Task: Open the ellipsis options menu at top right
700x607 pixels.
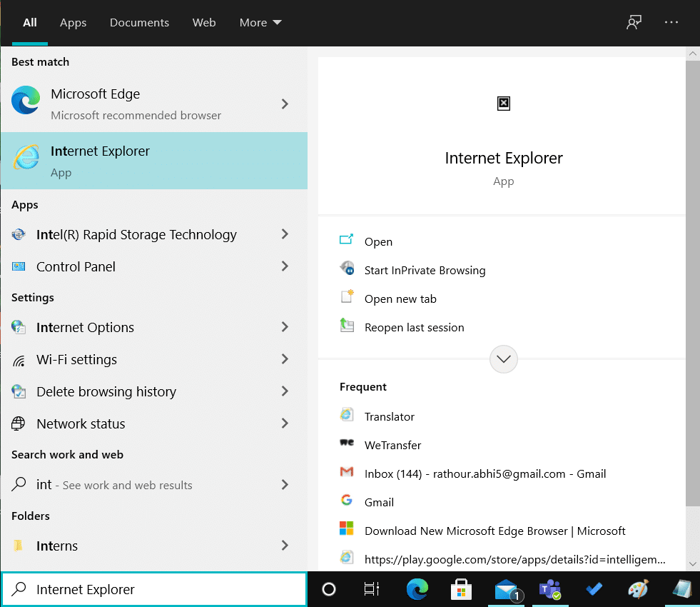Action: point(671,22)
